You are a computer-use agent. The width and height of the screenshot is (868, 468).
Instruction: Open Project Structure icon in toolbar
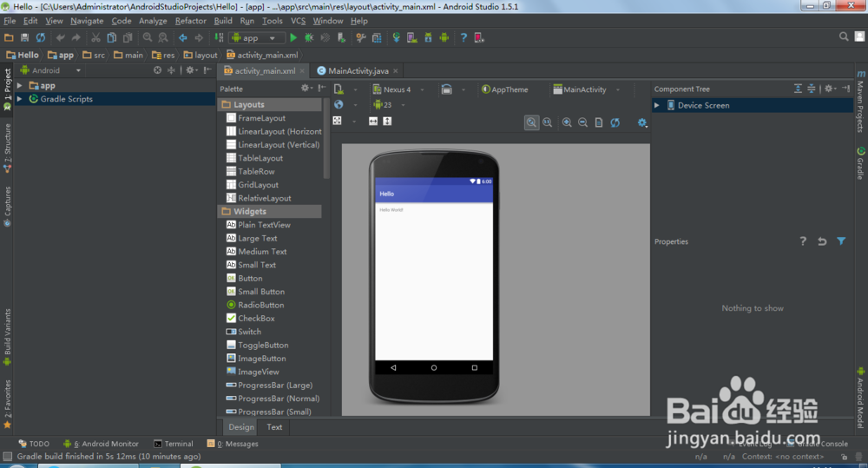(377, 37)
